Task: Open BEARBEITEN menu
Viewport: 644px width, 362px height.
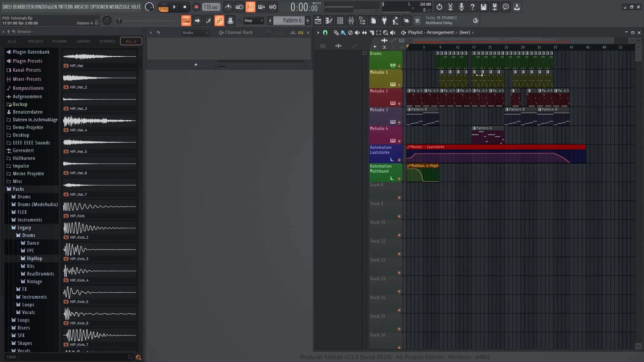Action: [23, 7]
